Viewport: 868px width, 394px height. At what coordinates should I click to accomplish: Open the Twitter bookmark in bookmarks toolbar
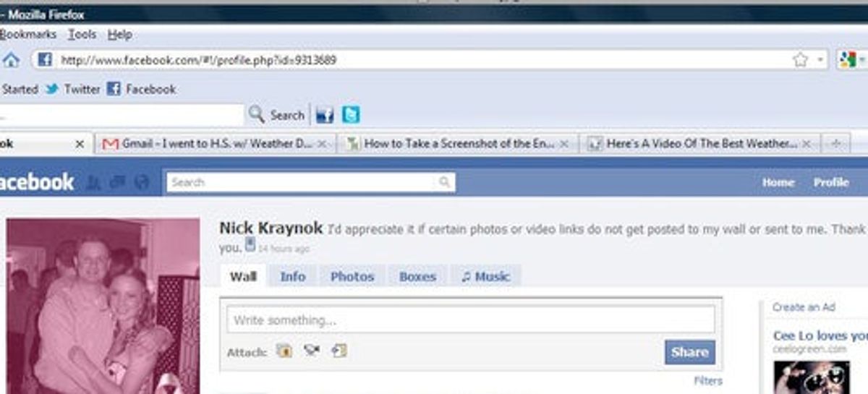pyautogui.click(x=72, y=89)
